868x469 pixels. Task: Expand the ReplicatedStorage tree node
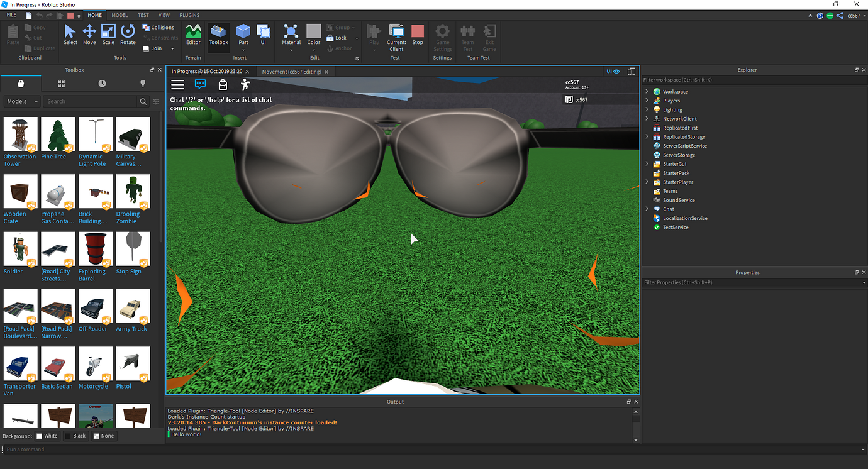click(x=647, y=137)
